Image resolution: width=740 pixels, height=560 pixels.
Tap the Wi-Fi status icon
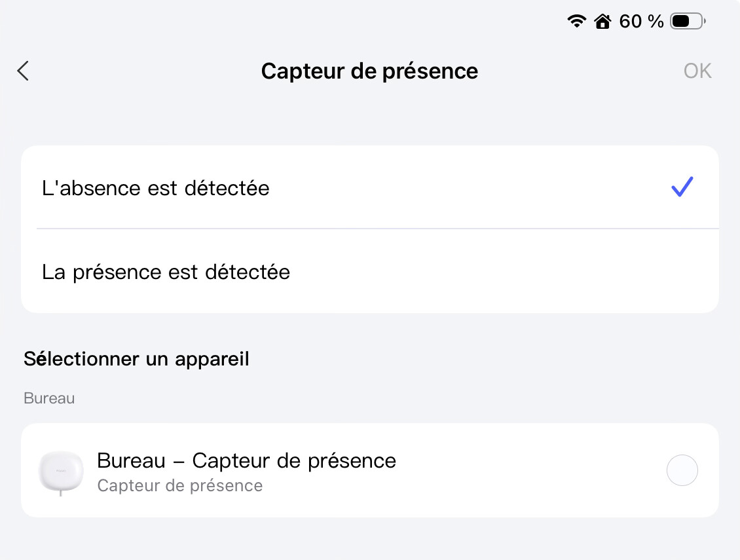[x=576, y=22]
